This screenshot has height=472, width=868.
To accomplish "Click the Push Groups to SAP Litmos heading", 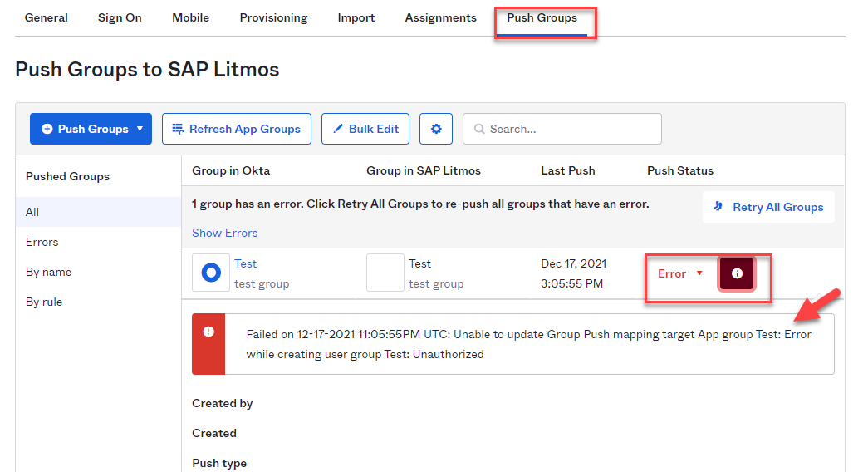I will coord(147,70).
